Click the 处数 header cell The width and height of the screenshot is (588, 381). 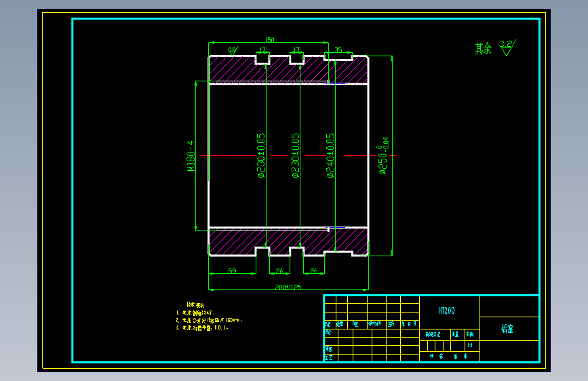340,324
